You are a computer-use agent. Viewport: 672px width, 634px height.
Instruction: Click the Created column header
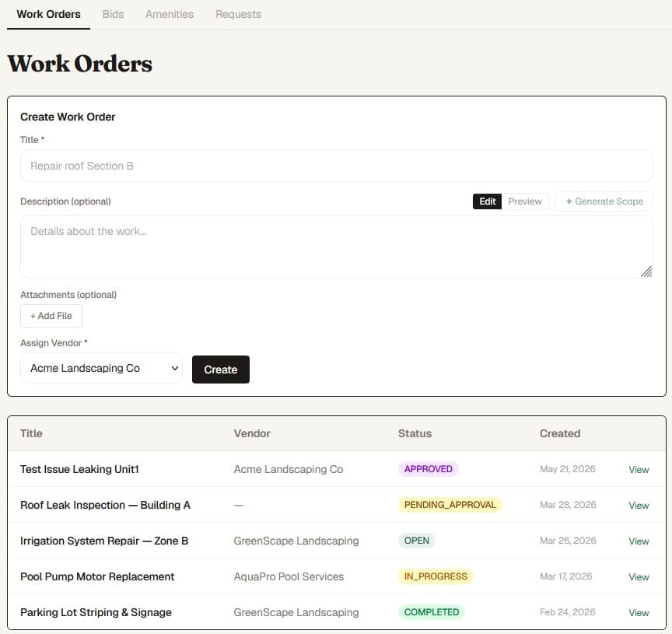click(560, 433)
